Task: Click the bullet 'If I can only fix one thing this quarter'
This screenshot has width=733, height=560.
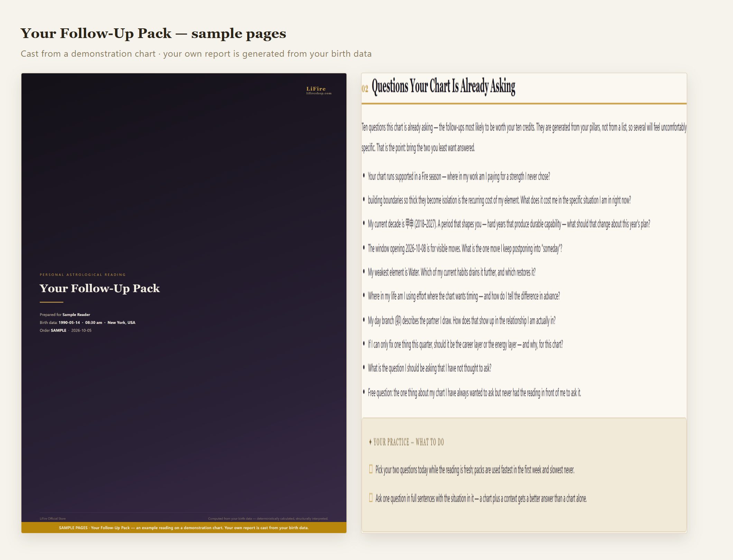Action: point(465,344)
